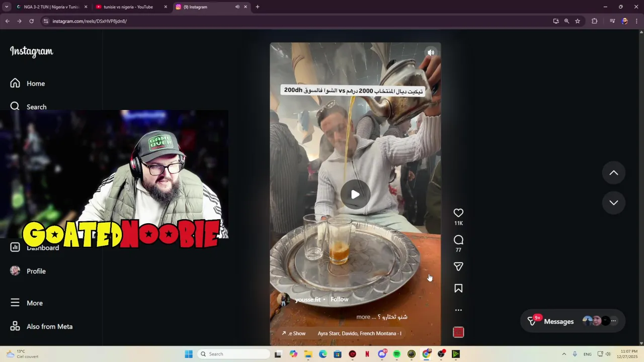Open the Messages floating button

pos(574,321)
